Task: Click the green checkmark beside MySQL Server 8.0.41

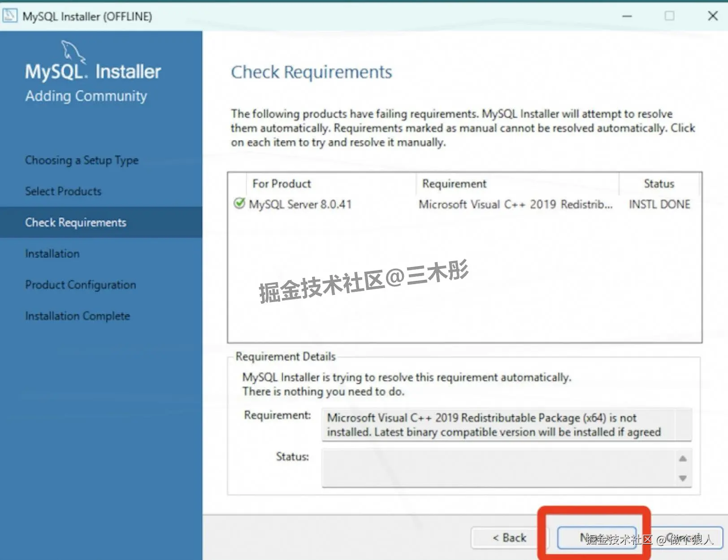Action: [x=239, y=204]
